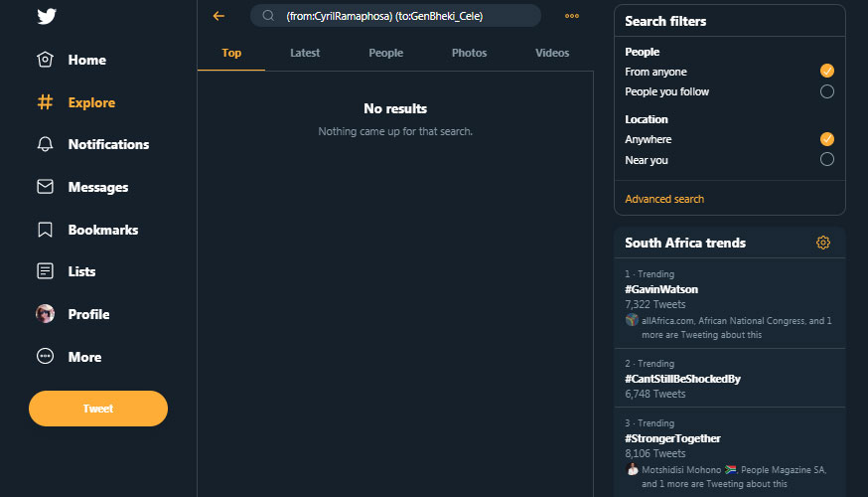Select 'From anyone' radio button
The height and width of the screenshot is (497, 868).
(x=826, y=72)
